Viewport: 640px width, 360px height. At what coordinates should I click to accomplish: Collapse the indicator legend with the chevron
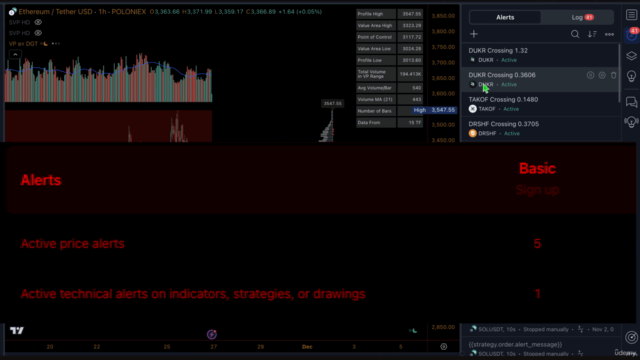(x=15, y=54)
